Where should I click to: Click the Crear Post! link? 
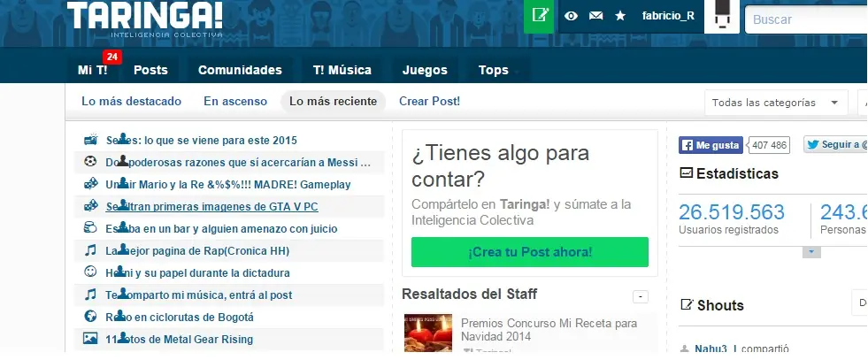pos(429,101)
